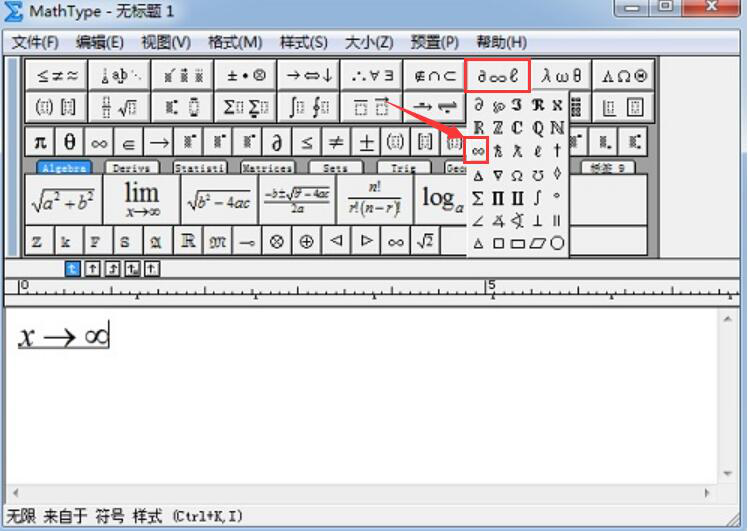Insert the lim x→∞ expression

pyautogui.click(x=142, y=199)
